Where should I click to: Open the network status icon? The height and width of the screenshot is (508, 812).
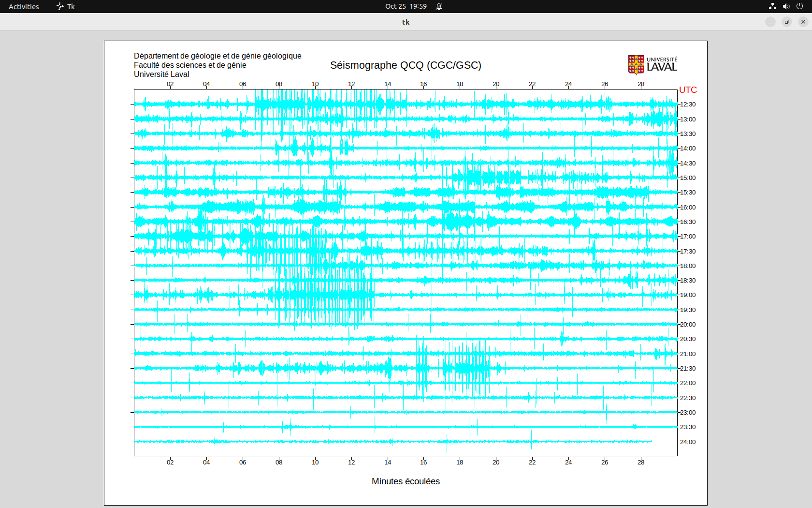coord(772,6)
